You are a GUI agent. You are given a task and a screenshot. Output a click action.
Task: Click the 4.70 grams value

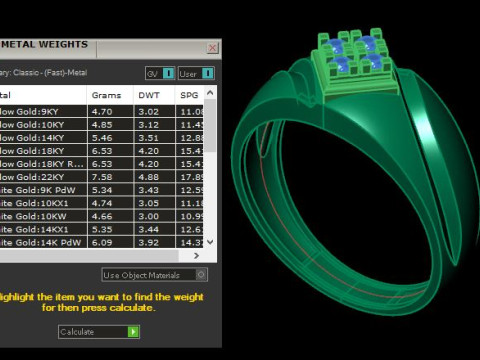point(102,112)
